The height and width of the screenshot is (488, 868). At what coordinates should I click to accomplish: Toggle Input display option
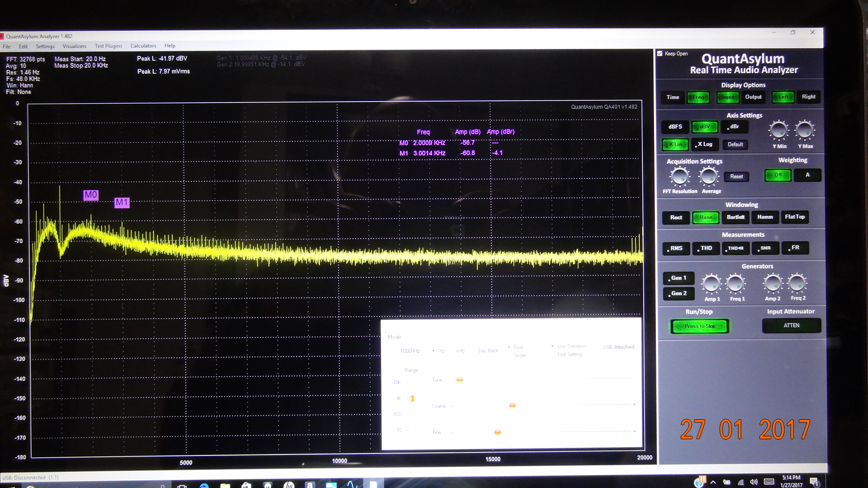click(728, 97)
